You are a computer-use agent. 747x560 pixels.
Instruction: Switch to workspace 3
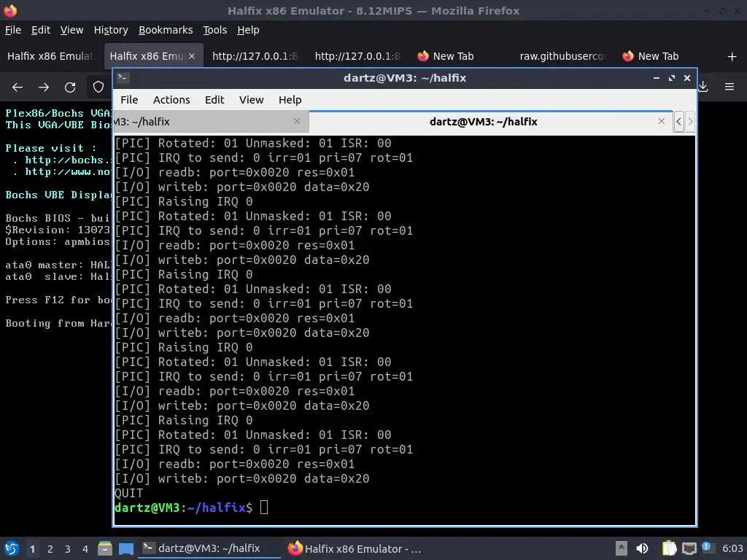68,549
